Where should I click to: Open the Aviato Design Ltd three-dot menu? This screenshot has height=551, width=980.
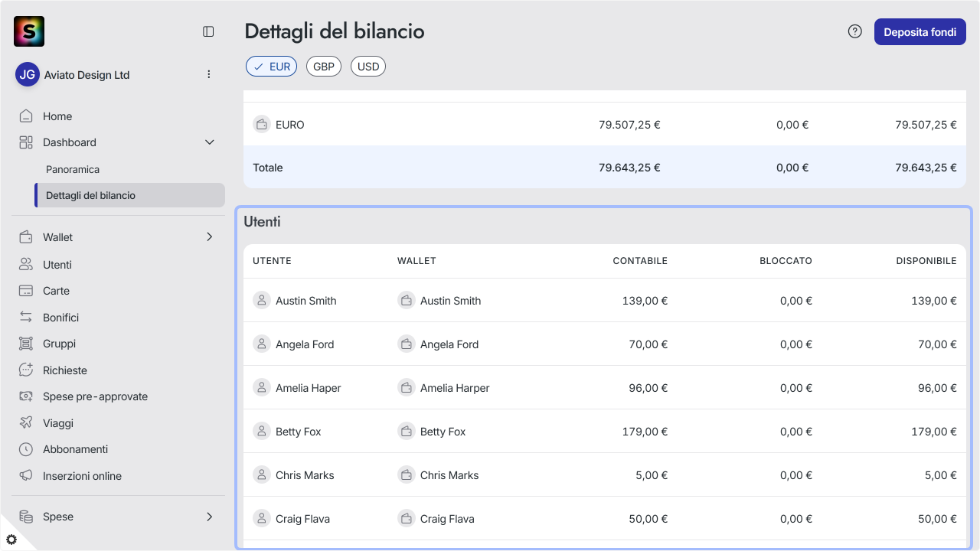[209, 74]
